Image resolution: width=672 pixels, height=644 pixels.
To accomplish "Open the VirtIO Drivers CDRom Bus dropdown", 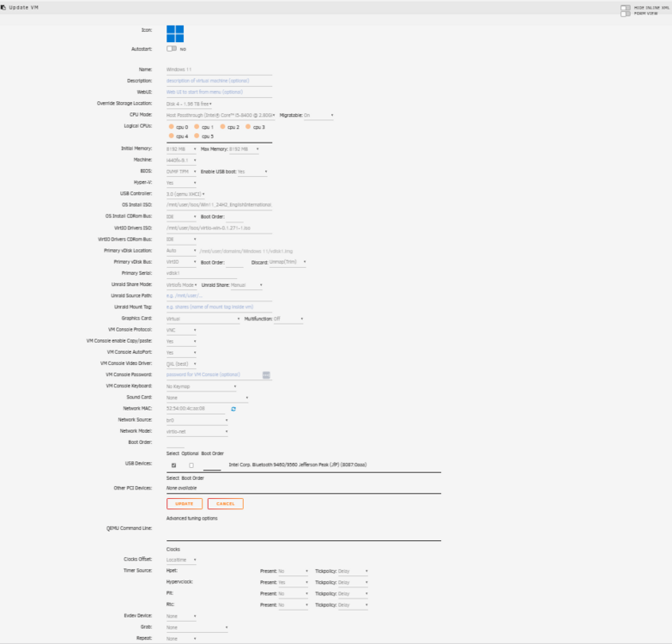I will [x=181, y=240].
